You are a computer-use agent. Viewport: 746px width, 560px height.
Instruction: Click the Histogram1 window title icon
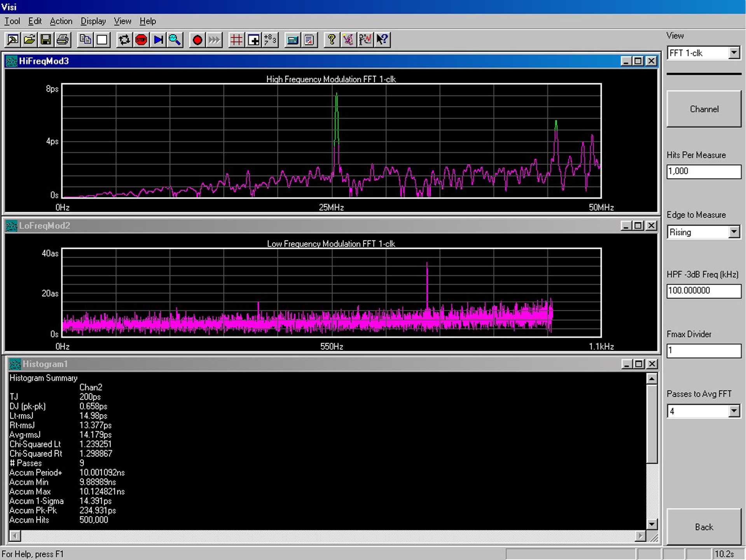click(x=15, y=364)
